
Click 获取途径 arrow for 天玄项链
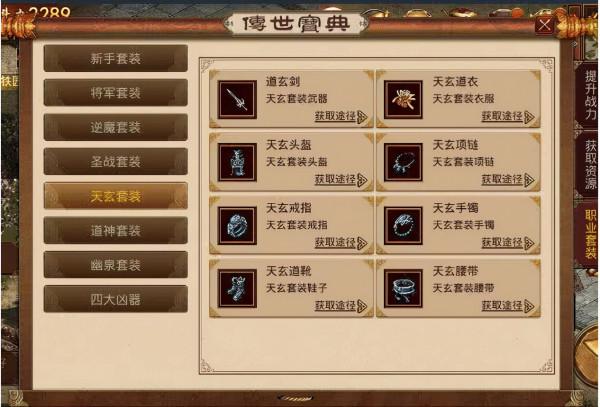pos(529,180)
